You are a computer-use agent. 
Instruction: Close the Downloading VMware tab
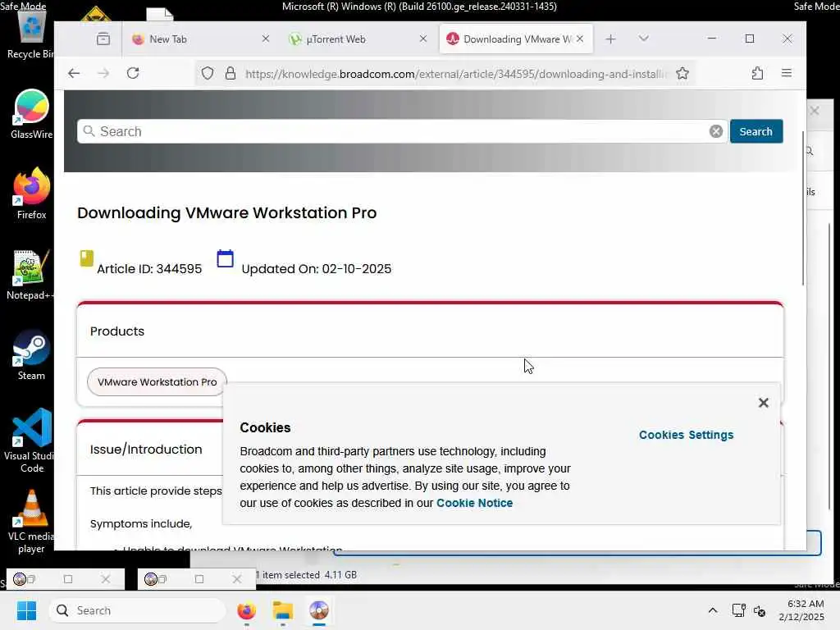point(580,39)
